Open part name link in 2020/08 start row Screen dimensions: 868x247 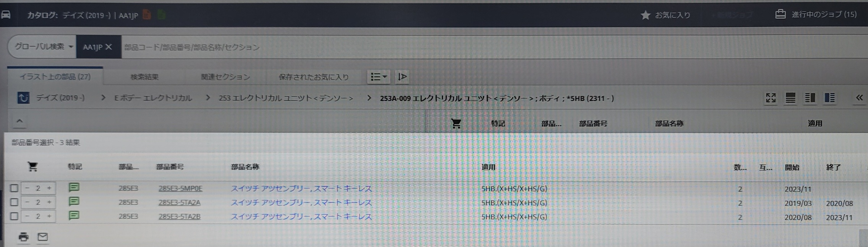tap(301, 216)
